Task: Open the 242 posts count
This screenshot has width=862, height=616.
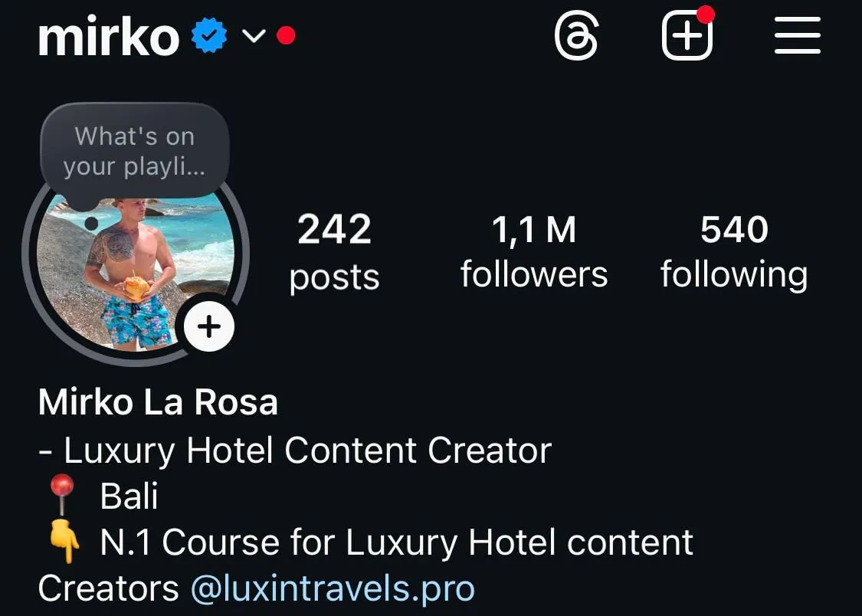Action: coord(334,252)
